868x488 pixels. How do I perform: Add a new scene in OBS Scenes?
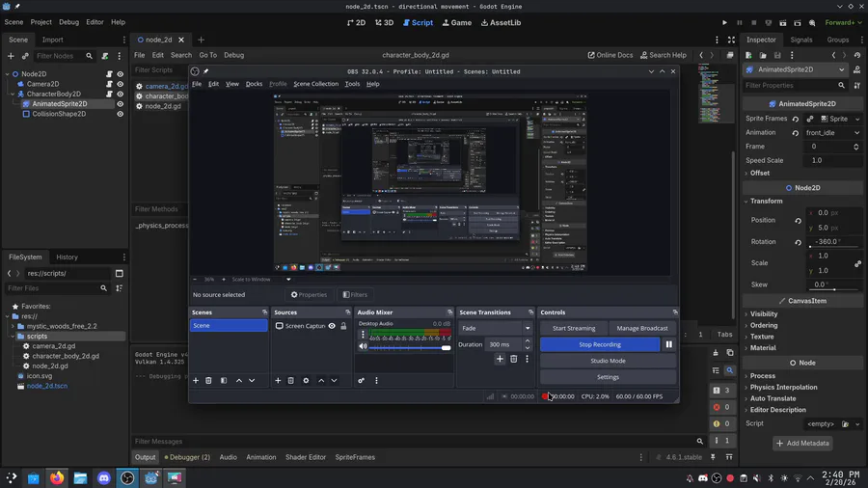196,381
